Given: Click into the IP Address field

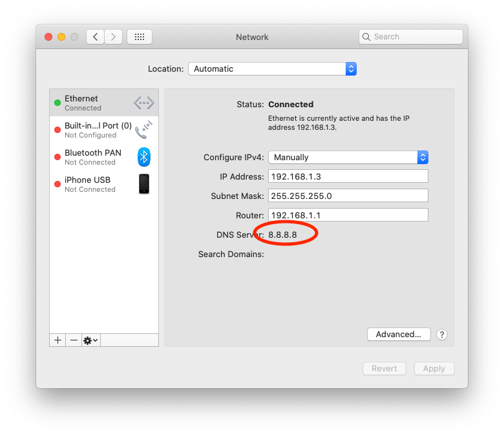Looking at the screenshot, I should click(x=348, y=176).
